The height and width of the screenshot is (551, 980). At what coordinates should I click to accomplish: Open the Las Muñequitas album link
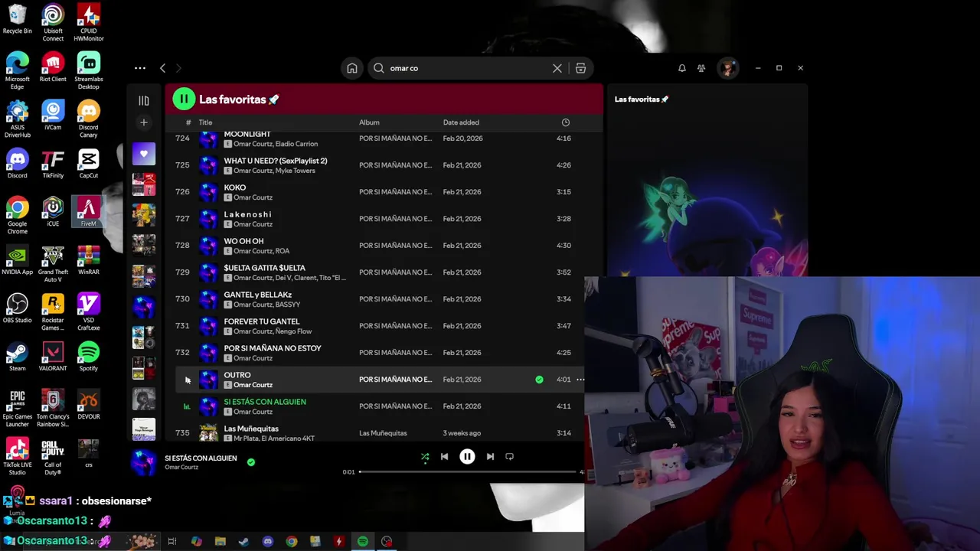pos(383,433)
